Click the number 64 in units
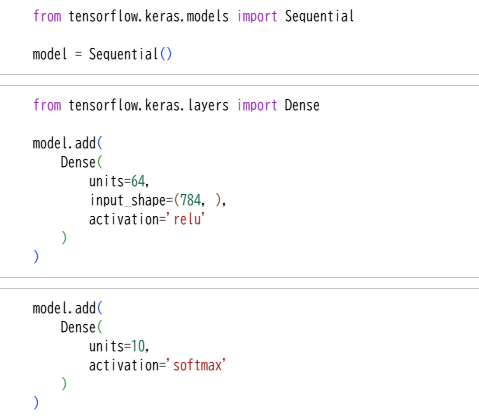The height and width of the screenshot is (416, 479). click(138, 181)
